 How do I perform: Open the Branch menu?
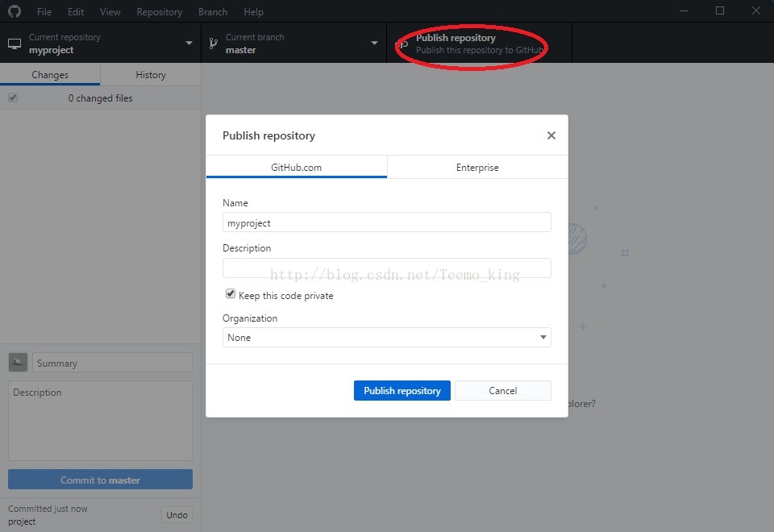213,11
